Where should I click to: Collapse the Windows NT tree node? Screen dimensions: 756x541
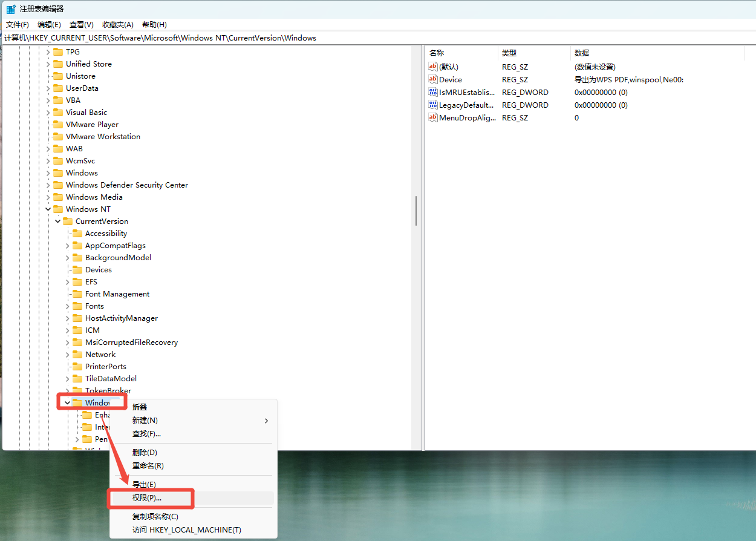(48, 209)
